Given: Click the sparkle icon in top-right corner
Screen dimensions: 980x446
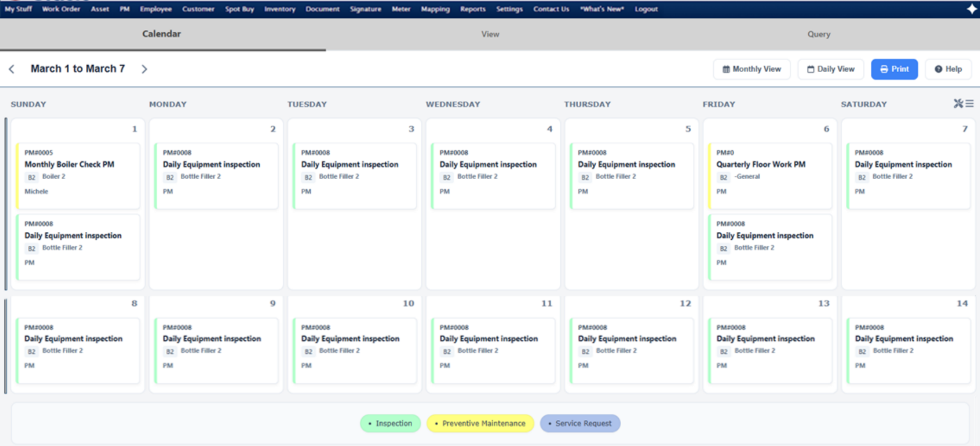Looking at the screenshot, I should click(972, 9).
